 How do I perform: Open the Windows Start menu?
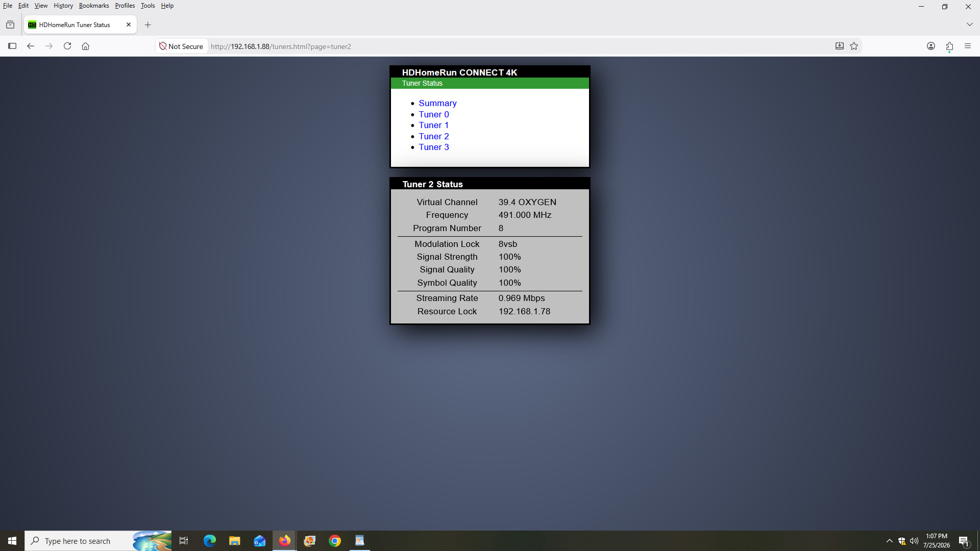(12, 541)
